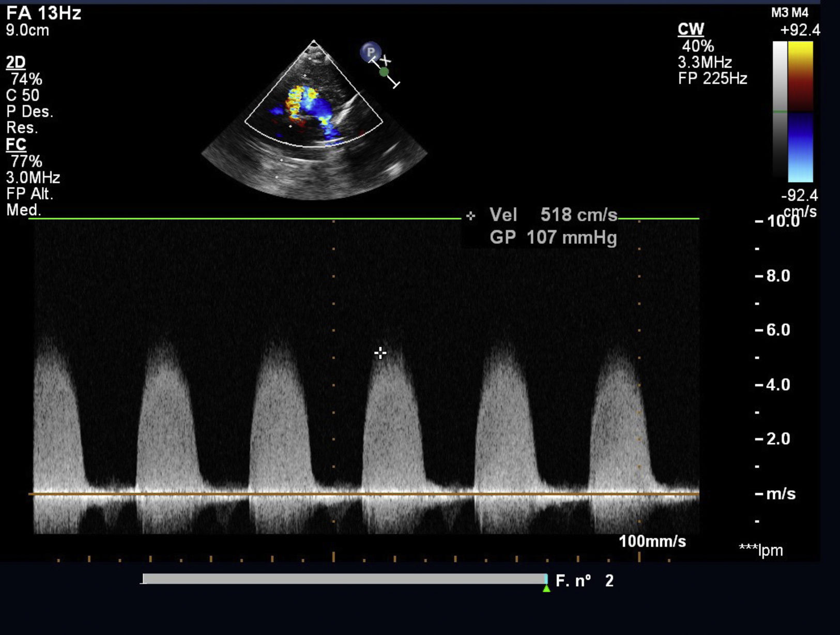Click the 100mm/s sweep speed label
The height and width of the screenshot is (635, 840).
click(x=652, y=541)
